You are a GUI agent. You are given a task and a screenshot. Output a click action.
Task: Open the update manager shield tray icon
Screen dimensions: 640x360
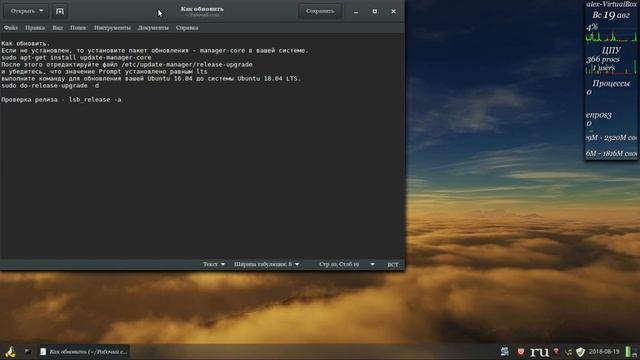pos(580,351)
